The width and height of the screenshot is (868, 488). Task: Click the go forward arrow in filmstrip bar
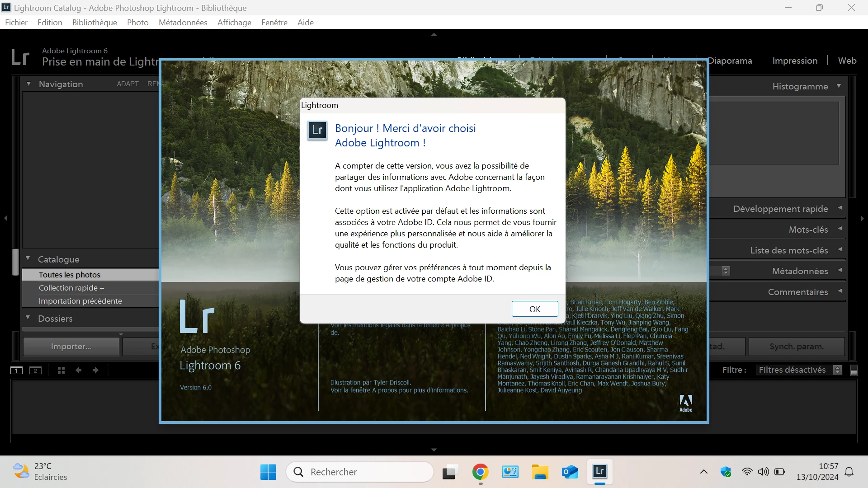pos(95,371)
